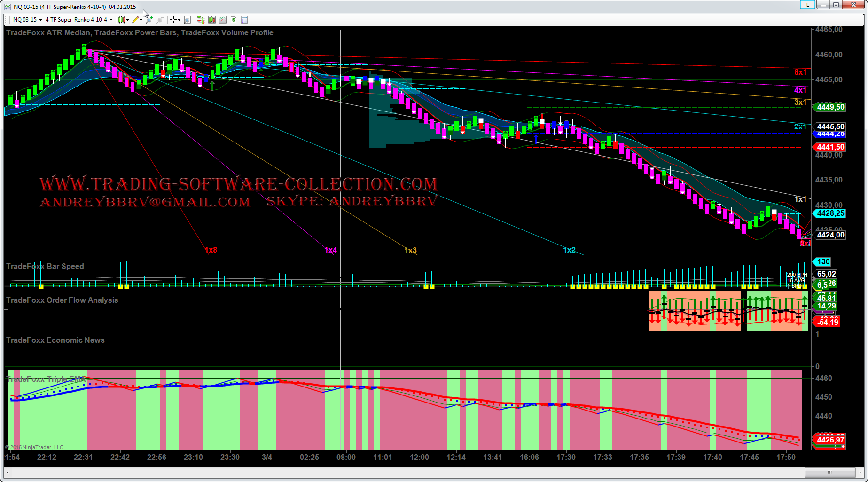The height and width of the screenshot is (482, 868).
Task: Open the Data Box magnifier icon
Action: (x=187, y=20)
